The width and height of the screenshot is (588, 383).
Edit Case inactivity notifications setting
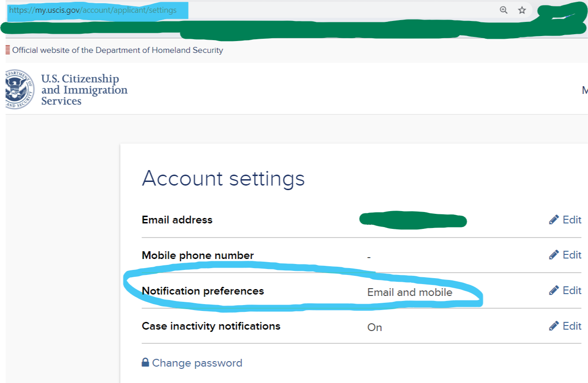(x=572, y=326)
